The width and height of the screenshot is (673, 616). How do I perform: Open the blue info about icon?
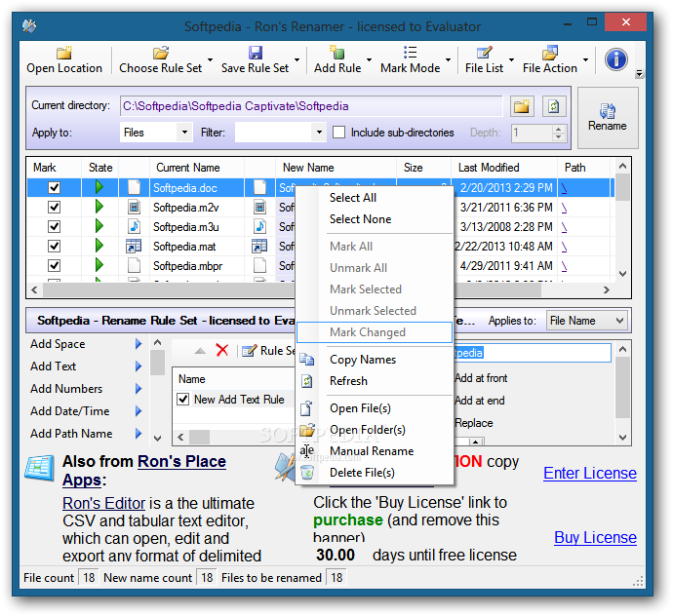(616, 59)
